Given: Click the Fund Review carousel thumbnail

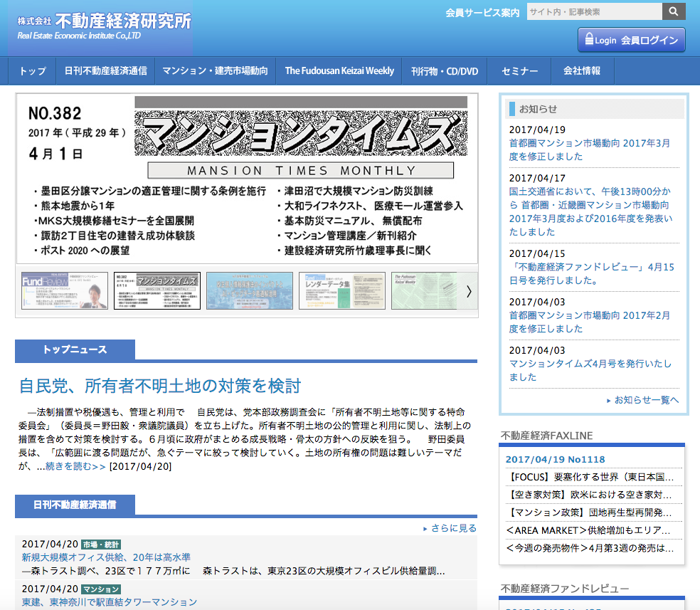Looking at the screenshot, I should pyautogui.click(x=64, y=291).
